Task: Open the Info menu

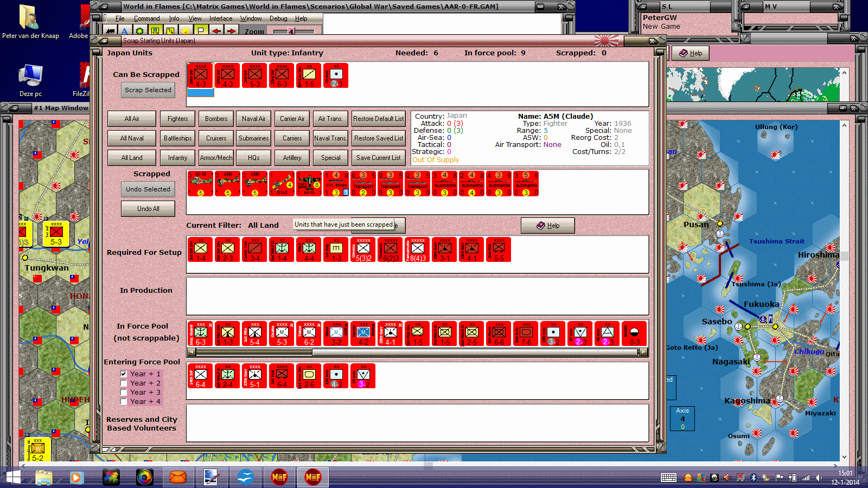Action: coord(174,18)
